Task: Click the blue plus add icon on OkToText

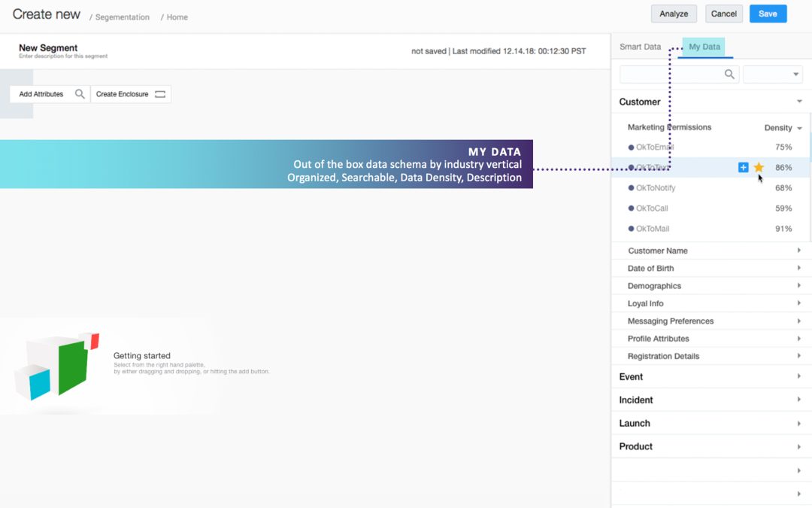Action: click(743, 167)
